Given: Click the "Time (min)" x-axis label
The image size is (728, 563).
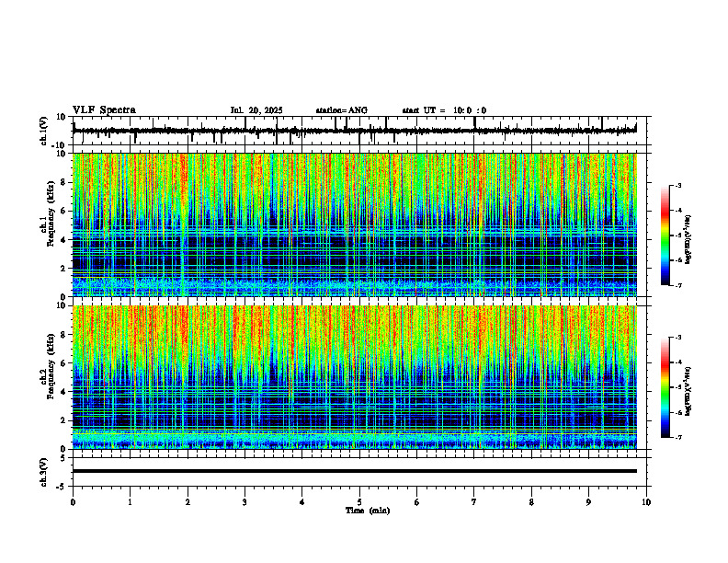Looking at the screenshot, I should coord(368,511).
